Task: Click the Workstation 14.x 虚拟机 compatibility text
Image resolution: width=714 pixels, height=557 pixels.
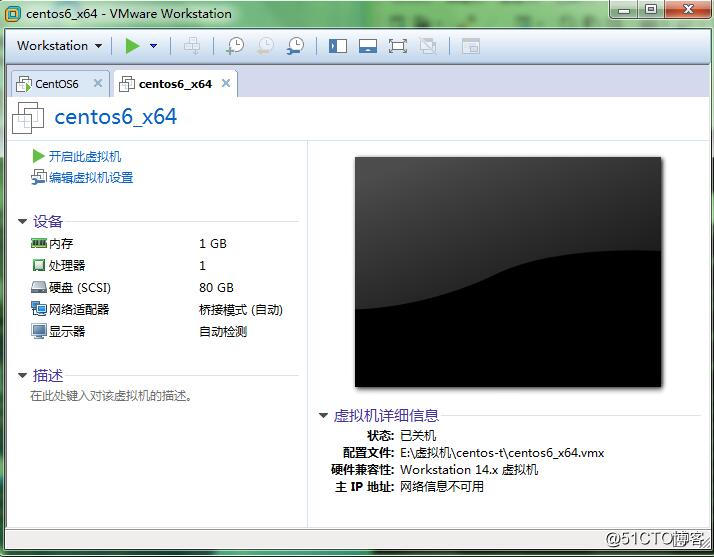Action: [x=469, y=470]
